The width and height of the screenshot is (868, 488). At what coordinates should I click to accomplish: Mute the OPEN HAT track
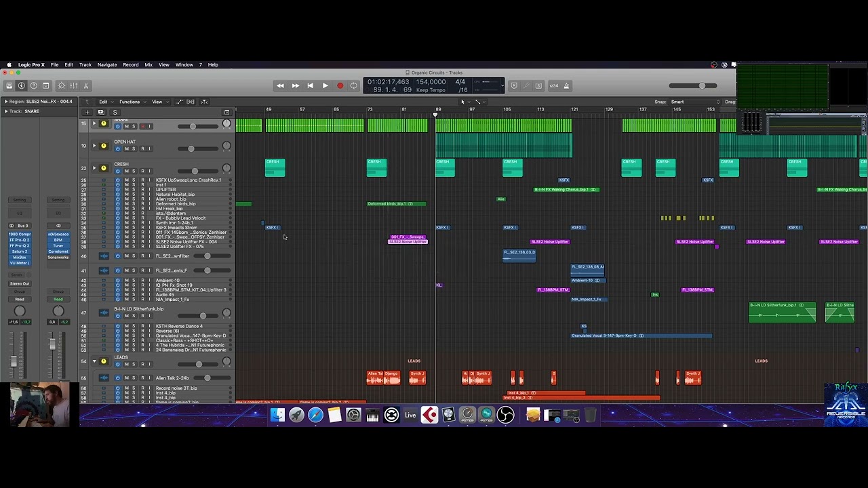[x=126, y=148]
